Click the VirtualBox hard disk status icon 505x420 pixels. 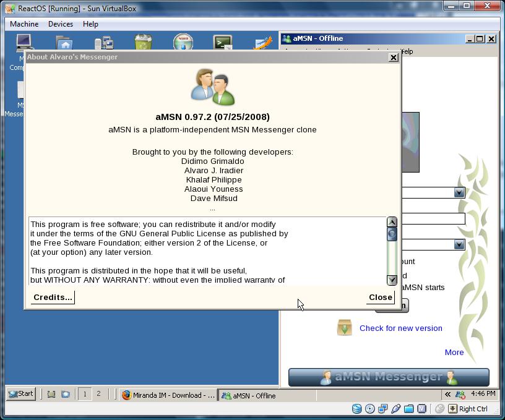click(357, 409)
